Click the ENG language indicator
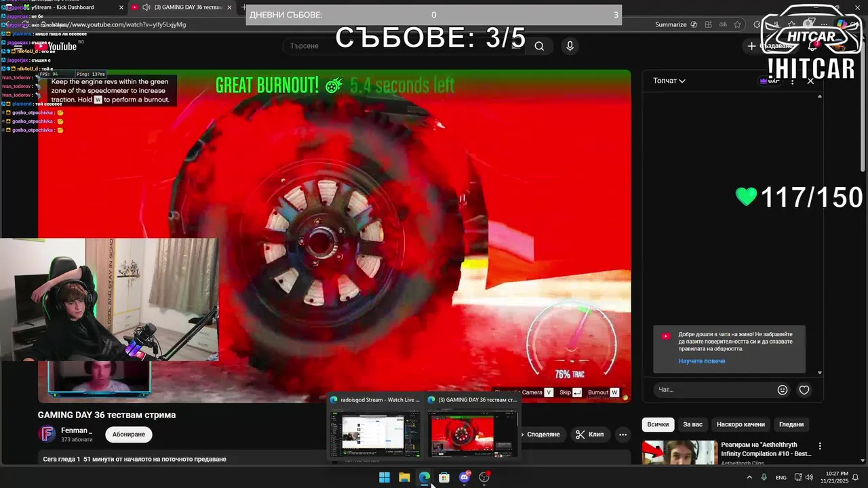 coord(781,477)
